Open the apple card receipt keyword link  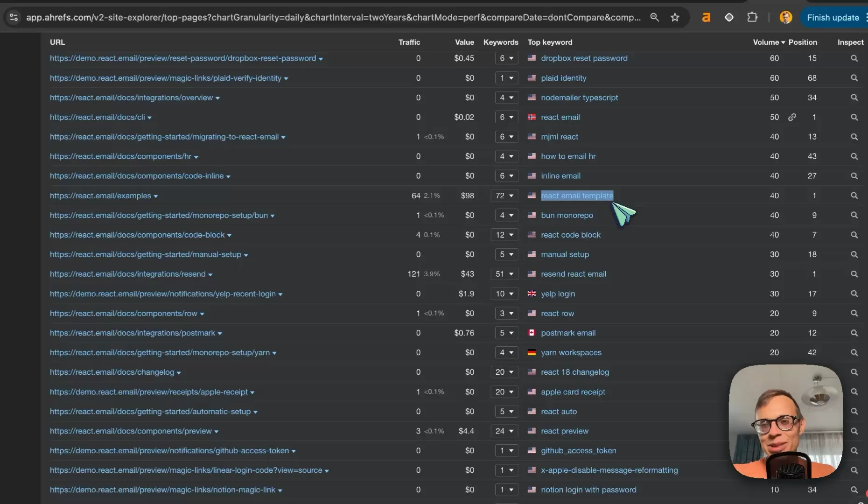[573, 392]
